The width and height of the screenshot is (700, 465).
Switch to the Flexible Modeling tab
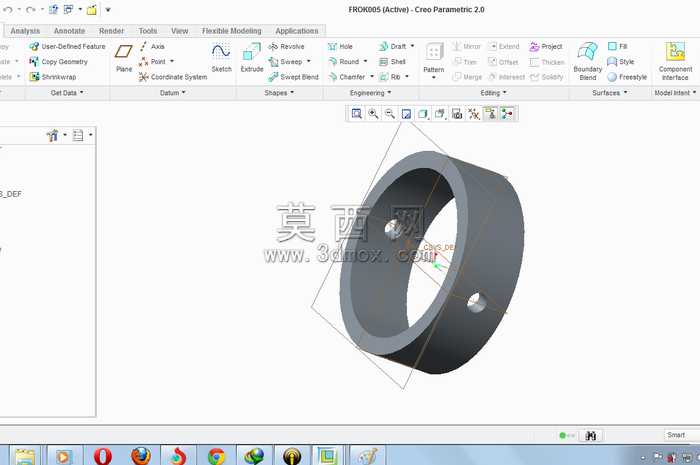231,31
